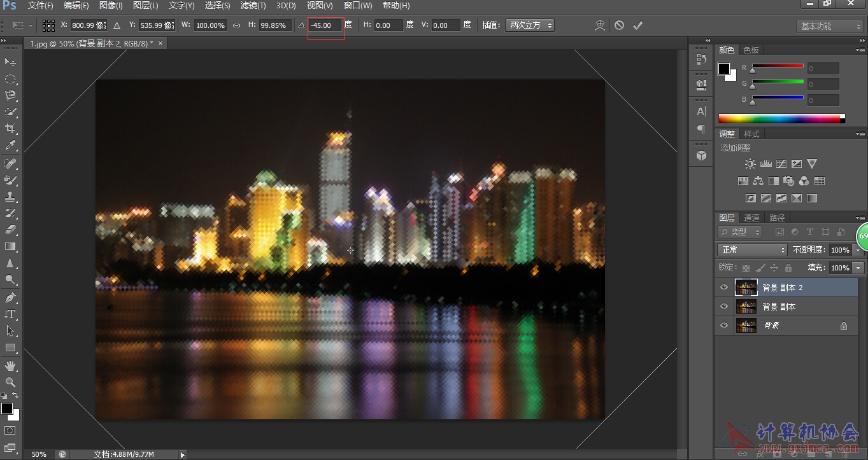Viewport: 868px width, 460px height.
Task: Cancel the transform in options bar
Action: (x=619, y=25)
